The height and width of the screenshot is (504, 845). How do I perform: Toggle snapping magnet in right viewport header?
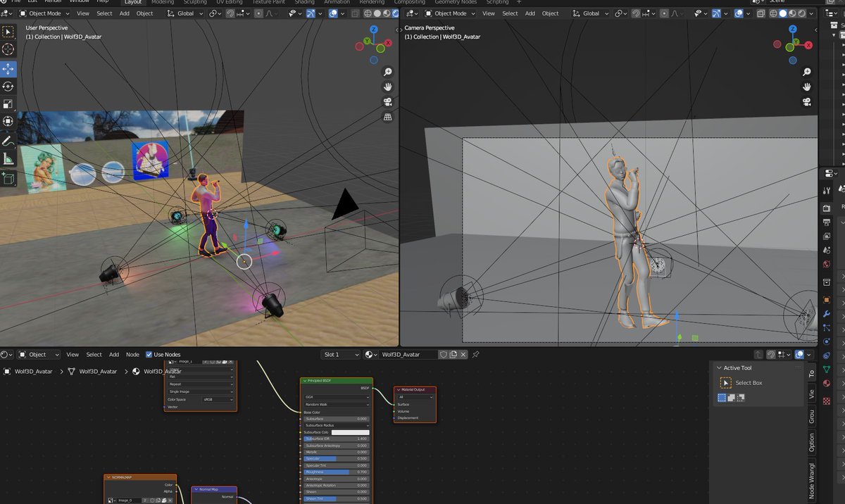[x=636, y=13]
